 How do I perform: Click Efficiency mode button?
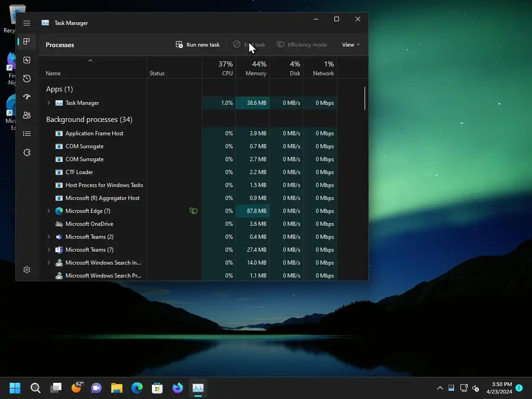[x=302, y=45]
